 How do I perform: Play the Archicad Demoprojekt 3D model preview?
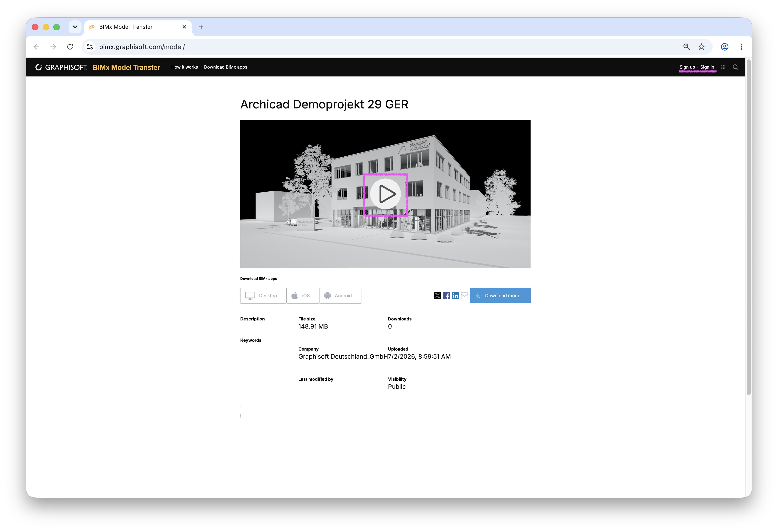pyautogui.click(x=385, y=194)
